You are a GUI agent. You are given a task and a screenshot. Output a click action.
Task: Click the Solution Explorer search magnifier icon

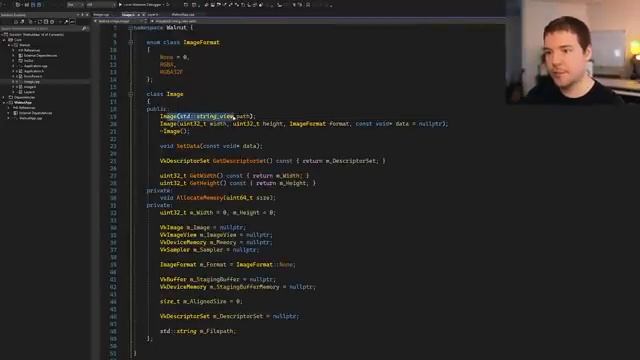[84, 29]
